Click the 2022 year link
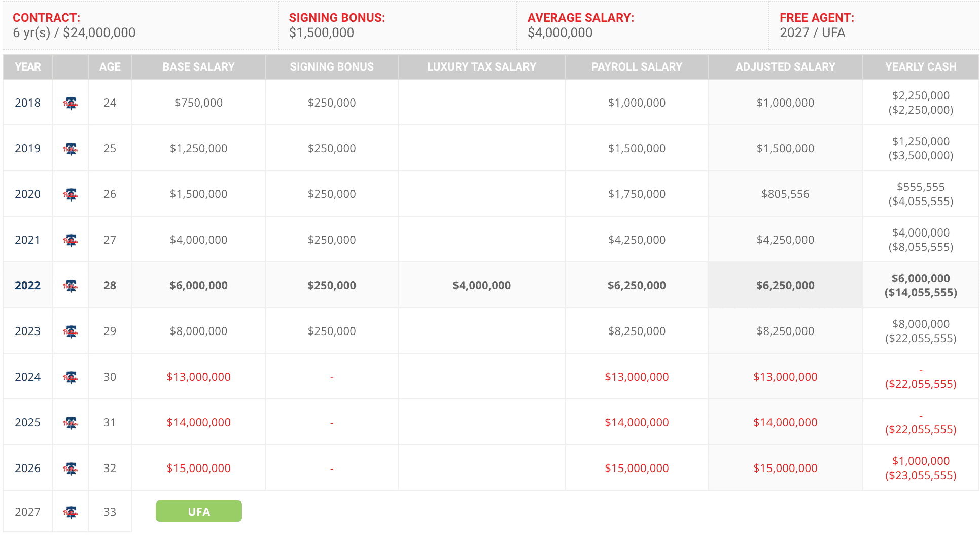This screenshot has height=535, width=980. coord(27,286)
